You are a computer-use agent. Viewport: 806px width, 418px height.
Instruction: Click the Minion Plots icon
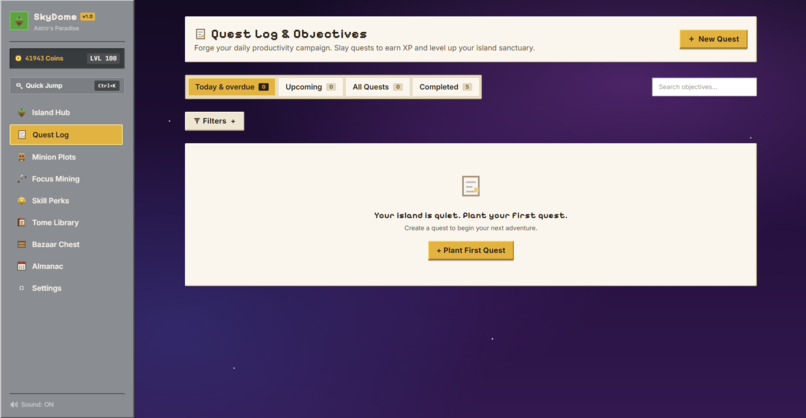pos(22,157)
